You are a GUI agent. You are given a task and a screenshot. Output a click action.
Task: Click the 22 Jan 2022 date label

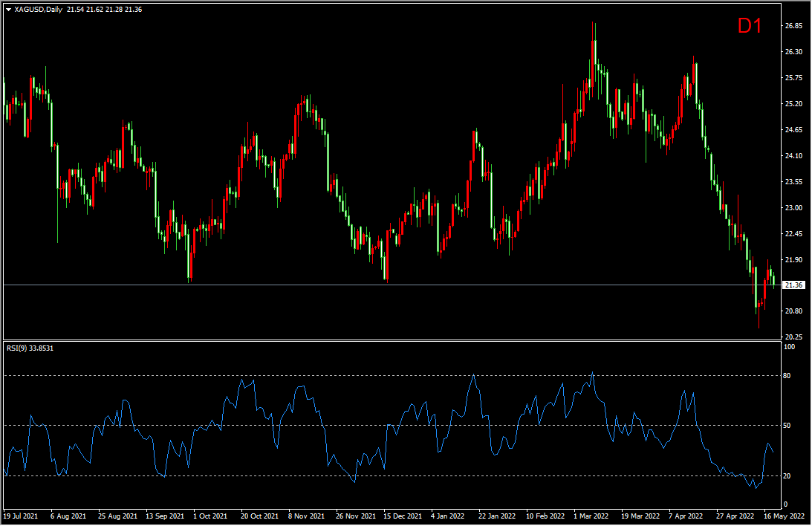pyautogui.click(x=497, y=516)
